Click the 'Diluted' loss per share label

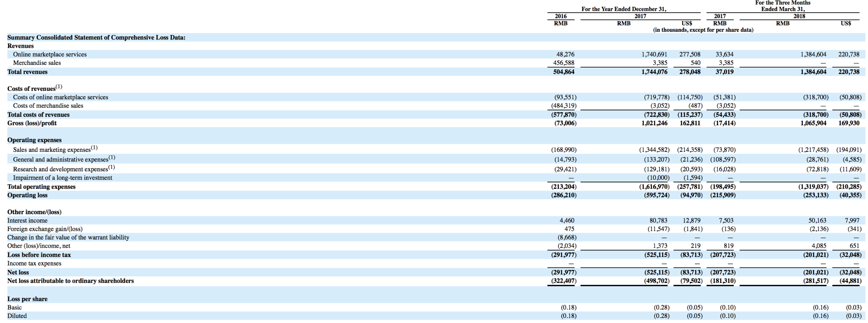point(17,316)
